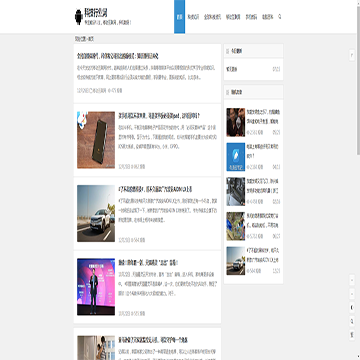The width and height of the screenshot is (360, 360).
Task: Select the highlighted blue home tab in navigation
Action: point(179,17)
